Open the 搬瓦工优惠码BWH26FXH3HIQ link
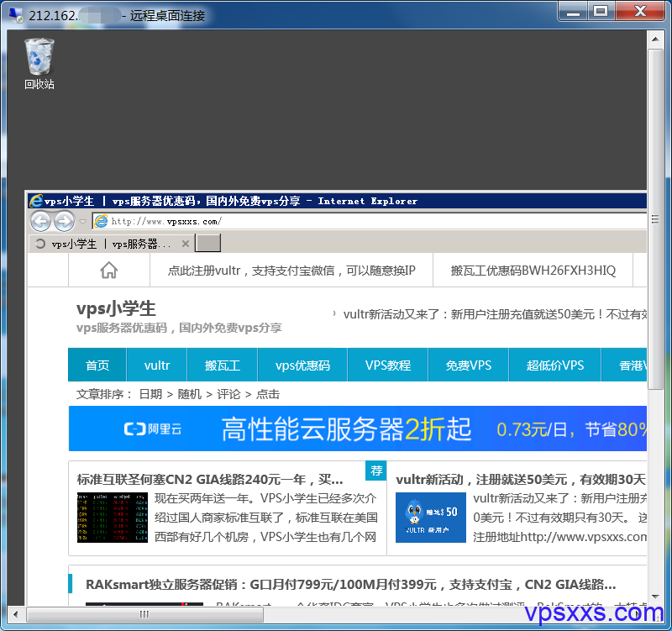Viewport: 672px width, 631px height. tap(533, 271)
